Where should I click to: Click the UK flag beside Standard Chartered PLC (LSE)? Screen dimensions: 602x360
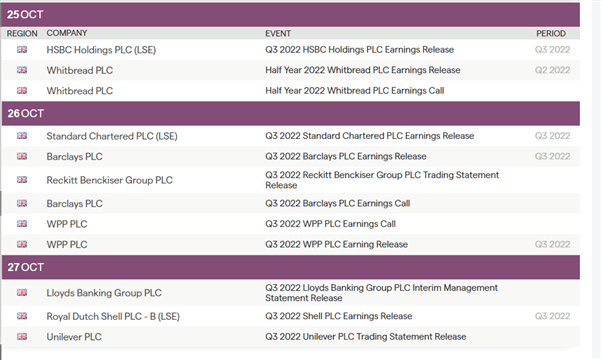pos(22,136)
